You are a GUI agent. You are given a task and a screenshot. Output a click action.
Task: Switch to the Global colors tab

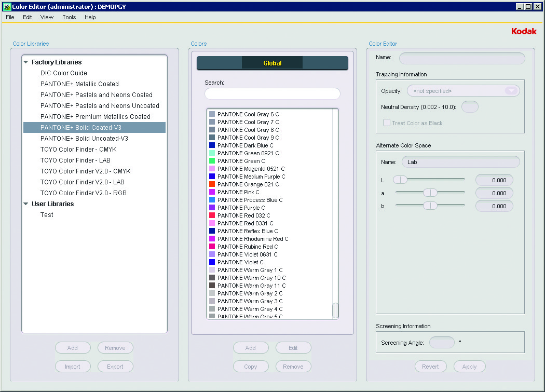point(272,63)
